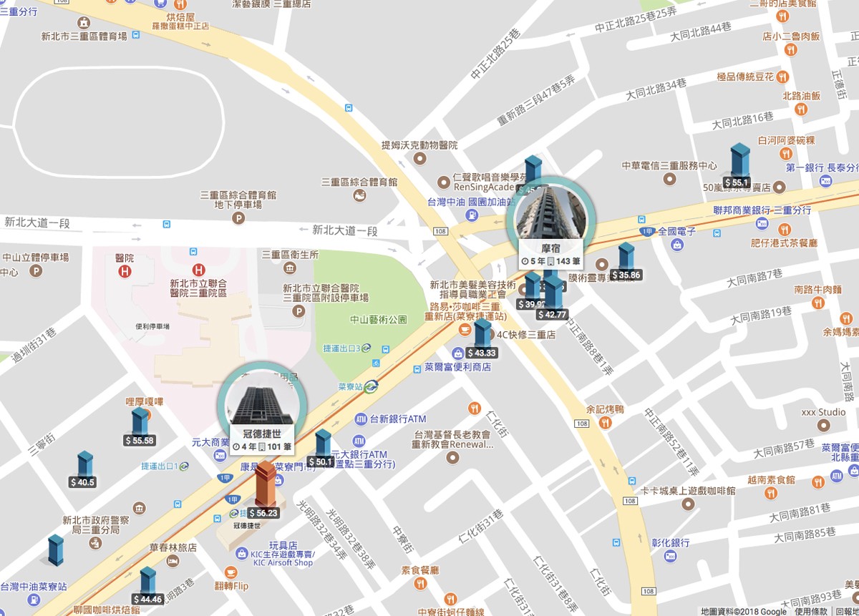Click the 余記烤鴨 restaurant icon

606,423
